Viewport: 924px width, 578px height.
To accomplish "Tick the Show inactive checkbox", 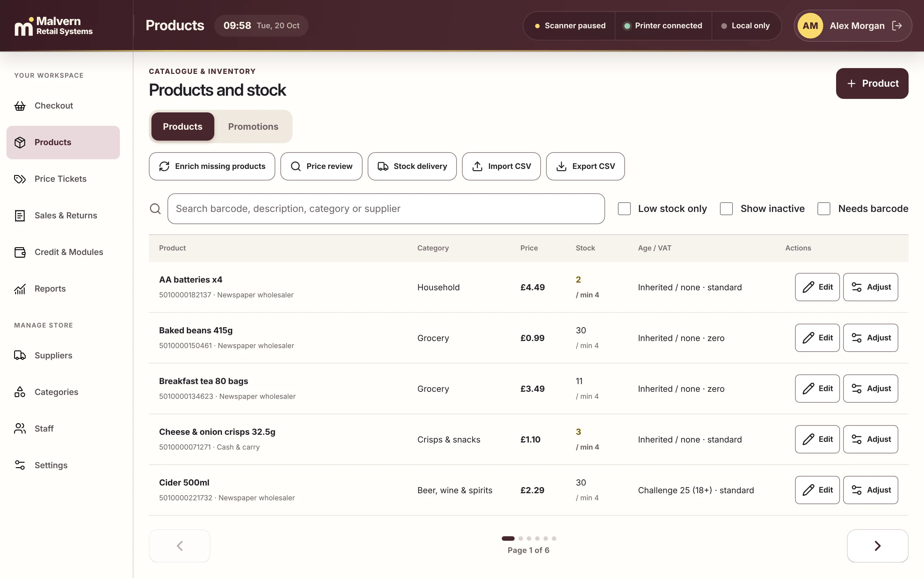I will (x=726, y=209).
